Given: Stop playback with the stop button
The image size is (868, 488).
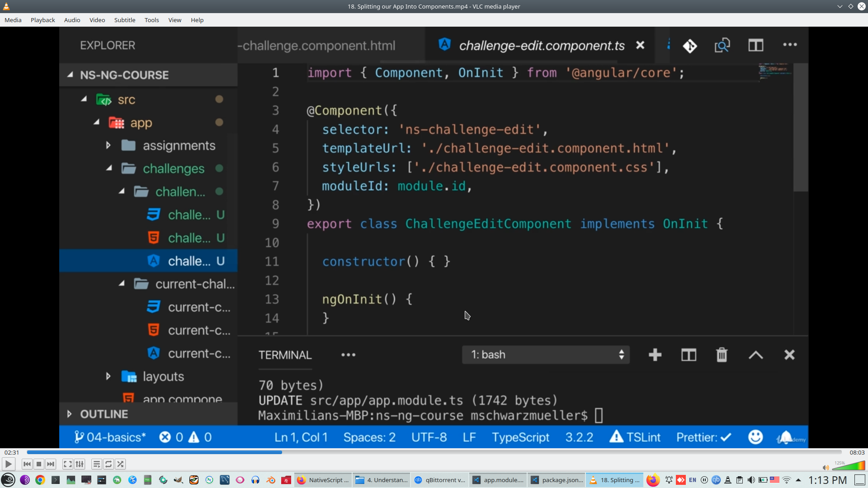Looking at the screenshot, I should [x=39, y=464].
